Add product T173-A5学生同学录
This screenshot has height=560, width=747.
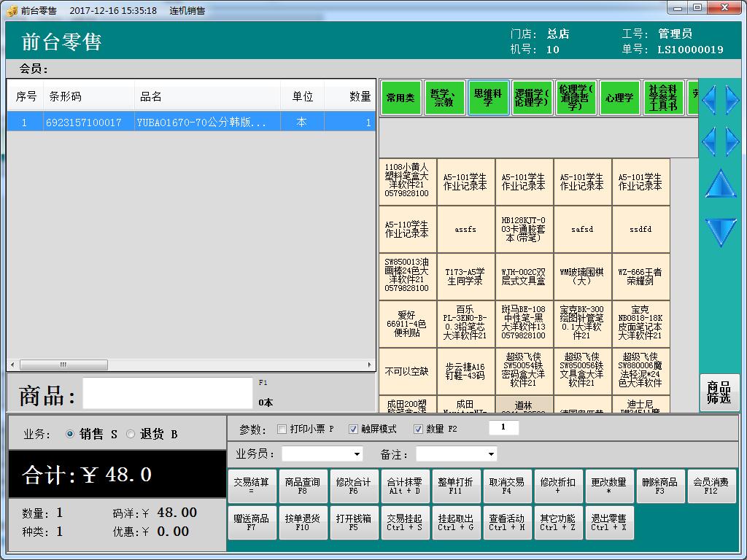coord(465,276)
